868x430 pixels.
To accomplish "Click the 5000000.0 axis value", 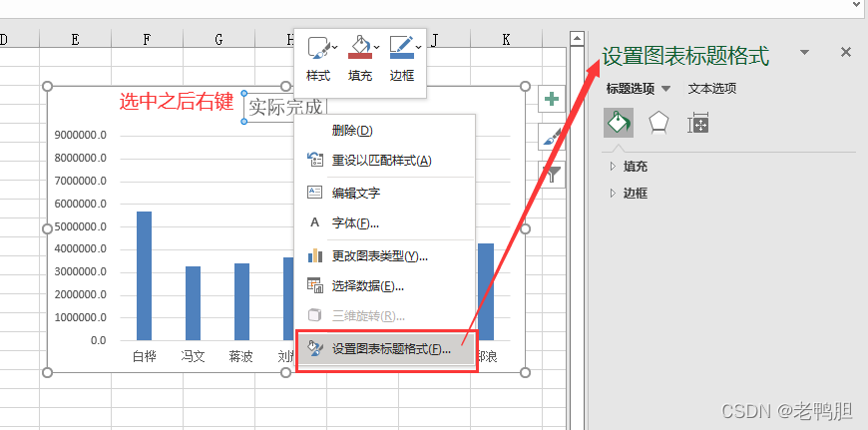I will pos(80,226).
